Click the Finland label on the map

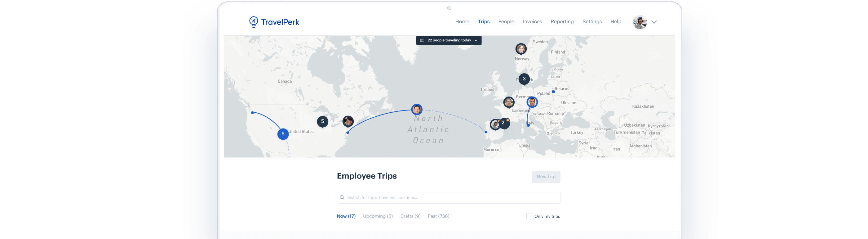click(x=558, y=52)
